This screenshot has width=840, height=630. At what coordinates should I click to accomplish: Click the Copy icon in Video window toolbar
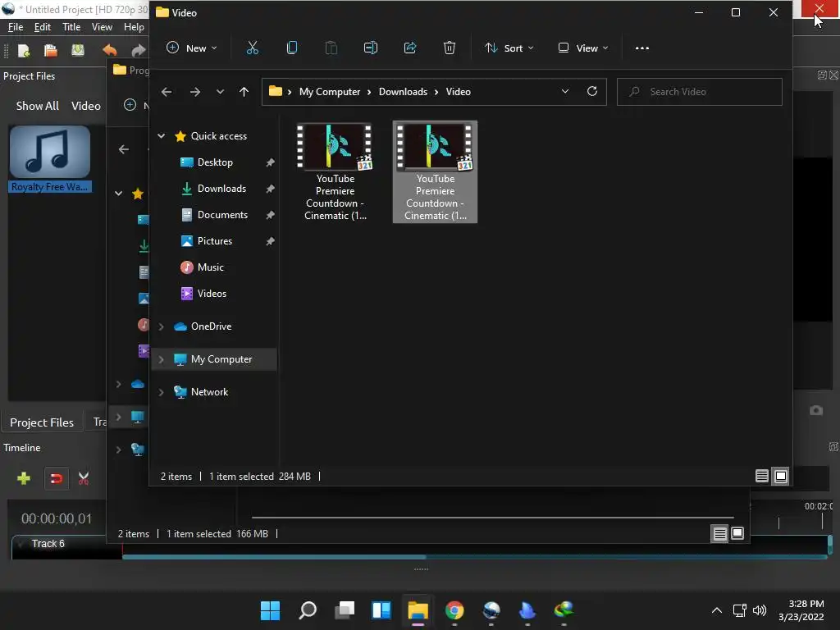tap(292, 48)
